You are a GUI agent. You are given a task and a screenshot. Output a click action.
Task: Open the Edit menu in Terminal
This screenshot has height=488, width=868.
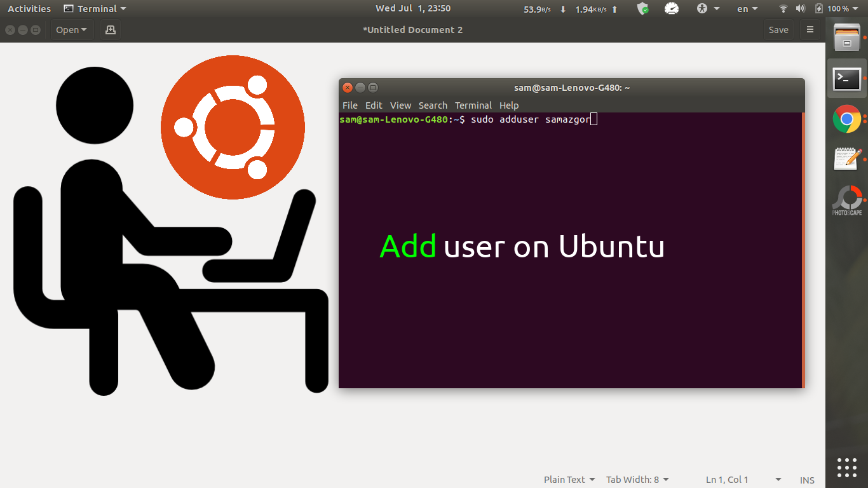click(x=374, y=105)
